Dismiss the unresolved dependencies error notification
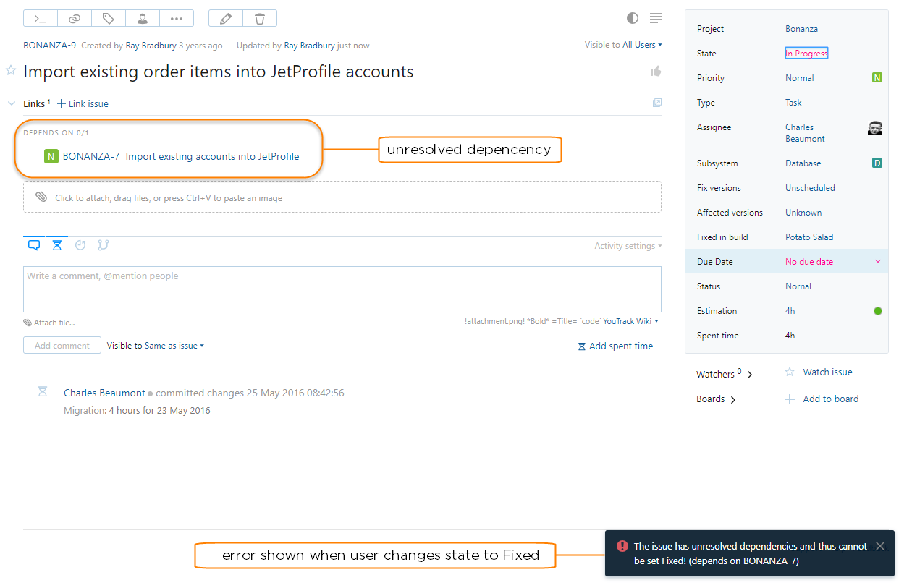The height and width of the screenshot is (588, 912). point(879,547)
